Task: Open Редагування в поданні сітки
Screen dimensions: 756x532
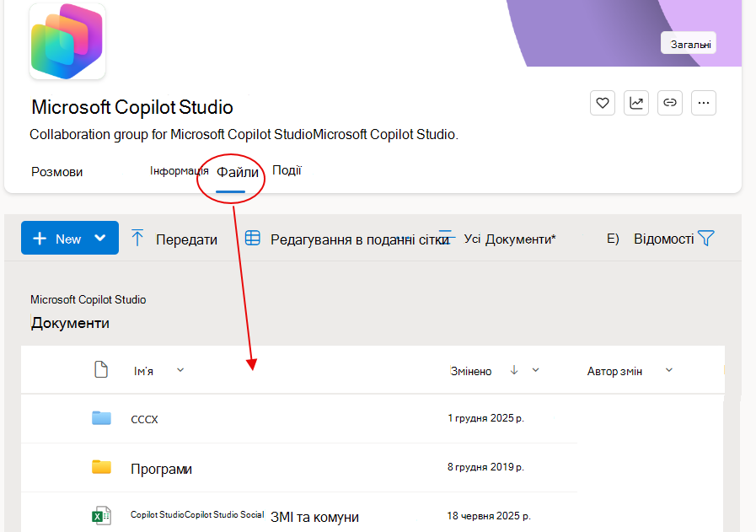Action: [359, 239]
